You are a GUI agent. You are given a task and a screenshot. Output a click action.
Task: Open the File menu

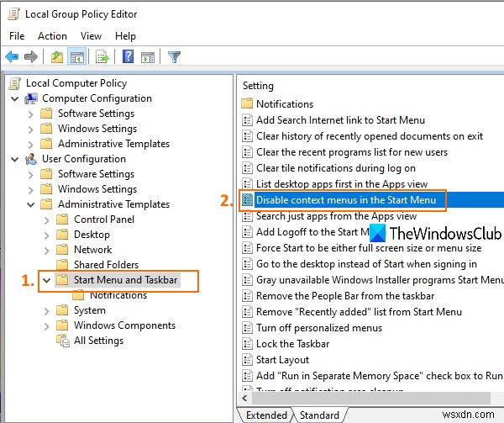[x=17, y=36]
